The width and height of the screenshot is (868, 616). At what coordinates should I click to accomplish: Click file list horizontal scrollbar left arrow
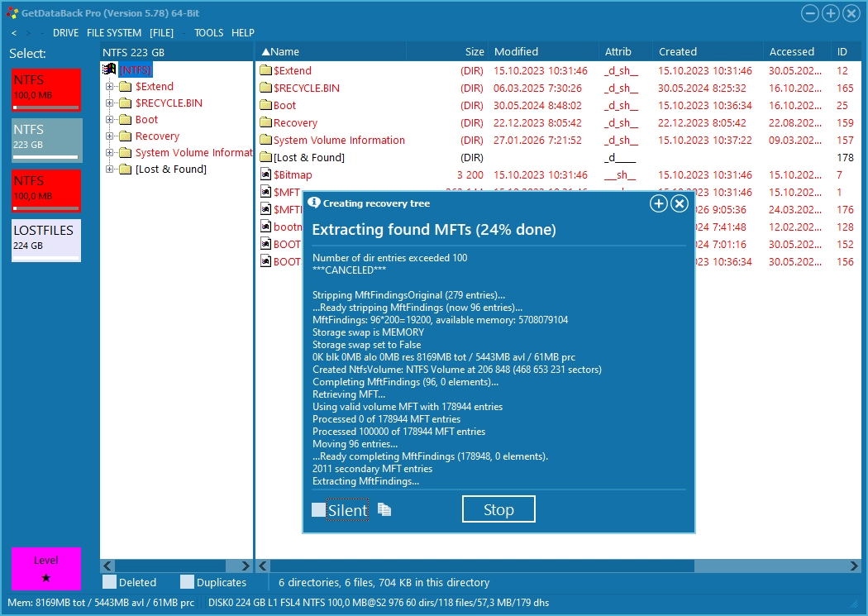coord(263,566)
